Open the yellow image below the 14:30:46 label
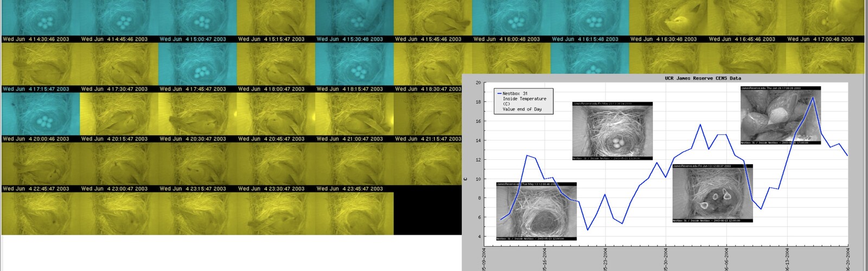This screenshot has width=868, height=271. coord(40,64)
